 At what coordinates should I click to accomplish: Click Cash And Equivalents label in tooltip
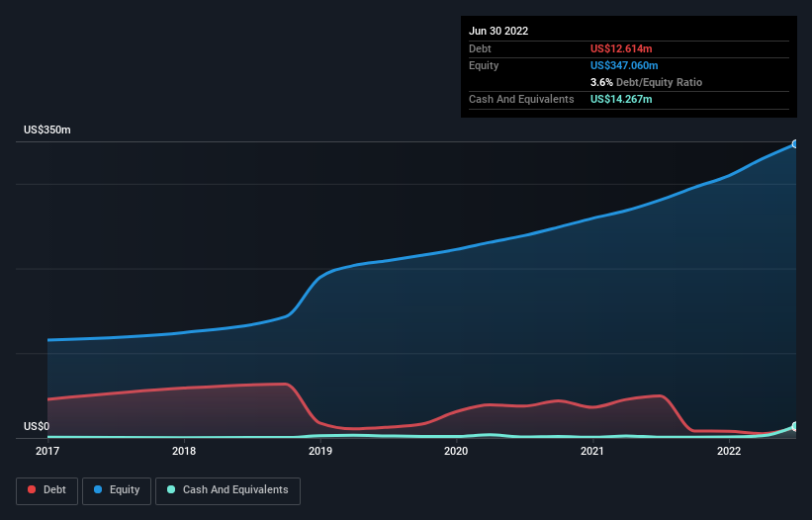pos(521,99)
